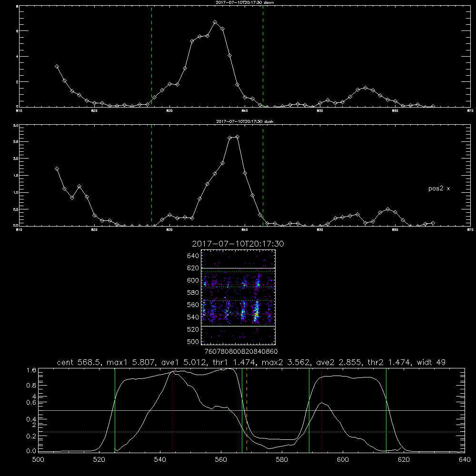
Task: Click the y-axis label 600 beside the image
Action: (193, 280)
